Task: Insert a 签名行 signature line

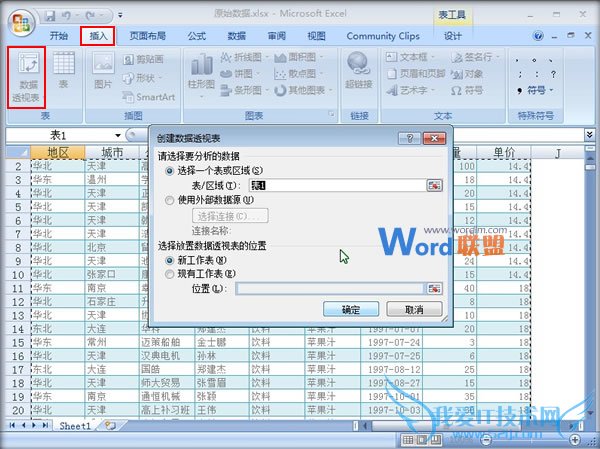Action: (475, 57)
